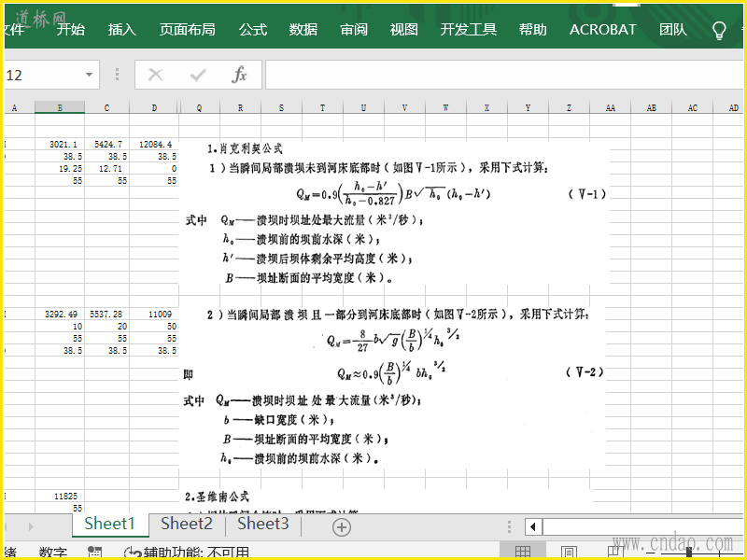
Task: Select cell with value 11825
Action: (60, 497)
